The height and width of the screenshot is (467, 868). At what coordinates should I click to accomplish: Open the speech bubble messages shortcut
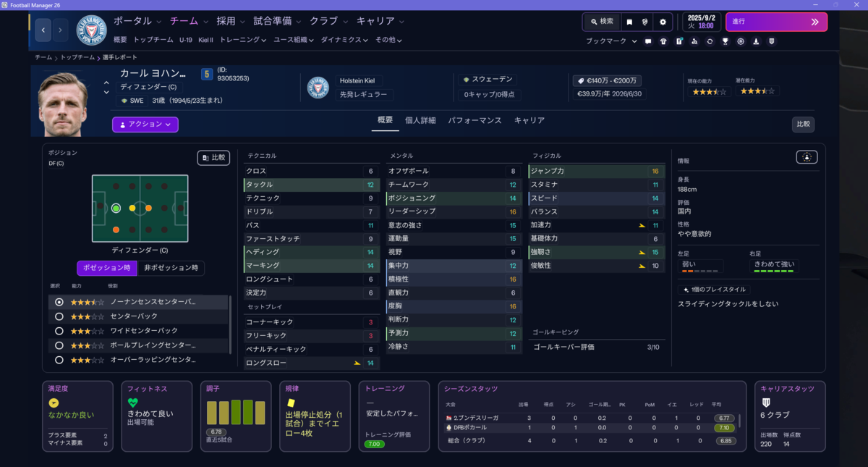648,41
